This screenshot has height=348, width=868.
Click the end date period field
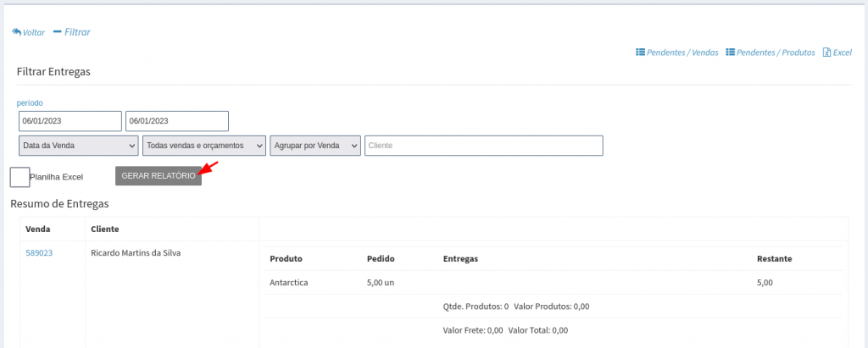(176, 121)
